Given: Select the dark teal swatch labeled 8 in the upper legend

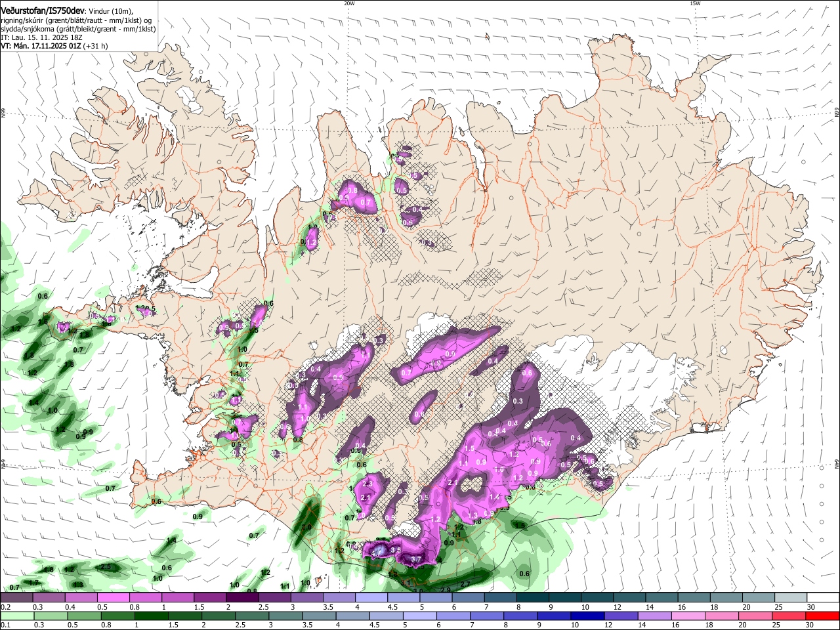Looking at the screenshot, I should point(533,598).
